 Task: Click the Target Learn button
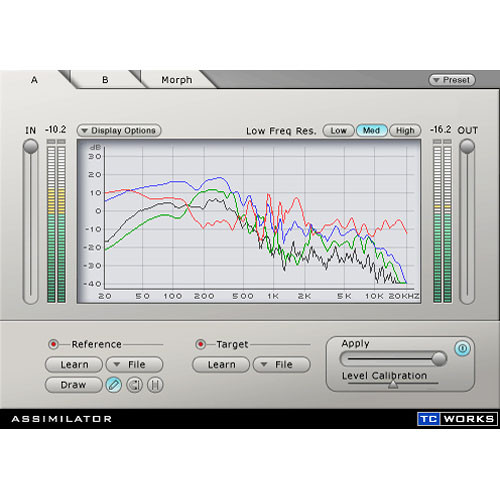coord(221,364)
